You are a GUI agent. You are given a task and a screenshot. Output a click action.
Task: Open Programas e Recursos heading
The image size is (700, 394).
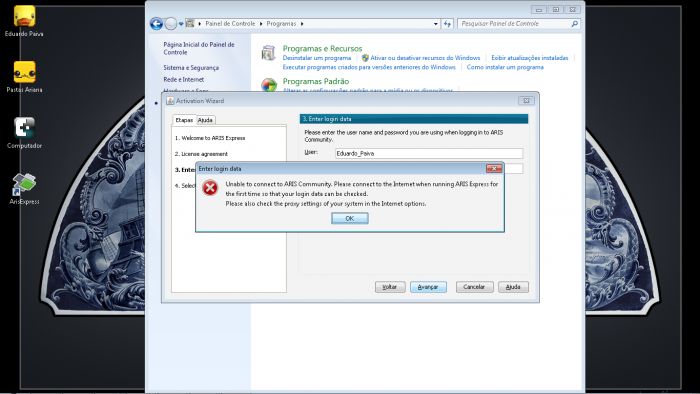pyautogui.click(x=322, y=49)
